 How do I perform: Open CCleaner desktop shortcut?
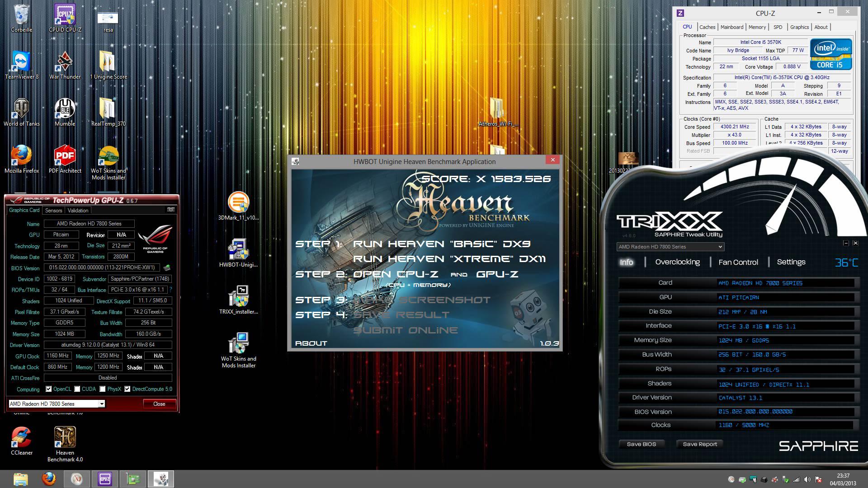21,441
